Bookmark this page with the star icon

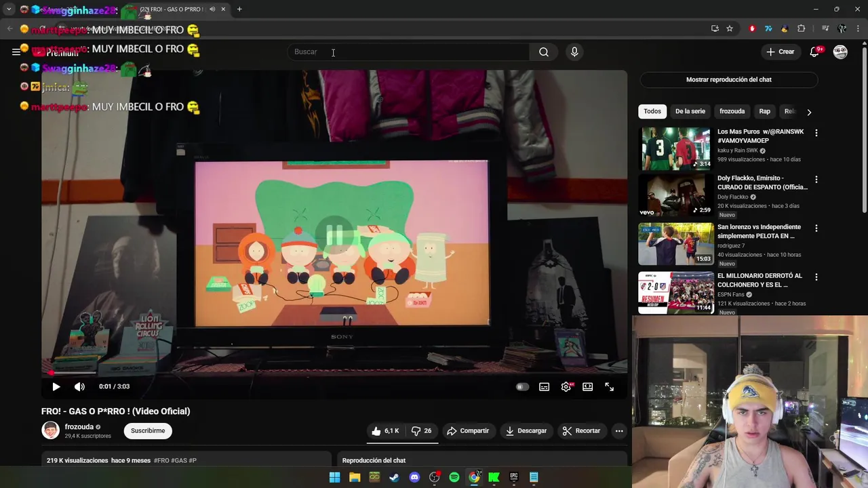tap(730, 28)
